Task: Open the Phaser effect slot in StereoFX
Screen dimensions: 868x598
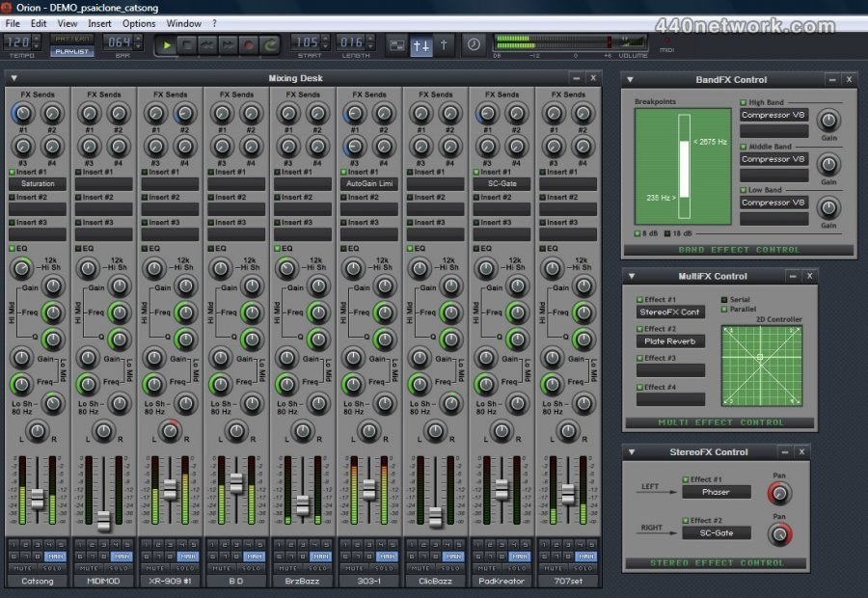Action: point(717,492)
